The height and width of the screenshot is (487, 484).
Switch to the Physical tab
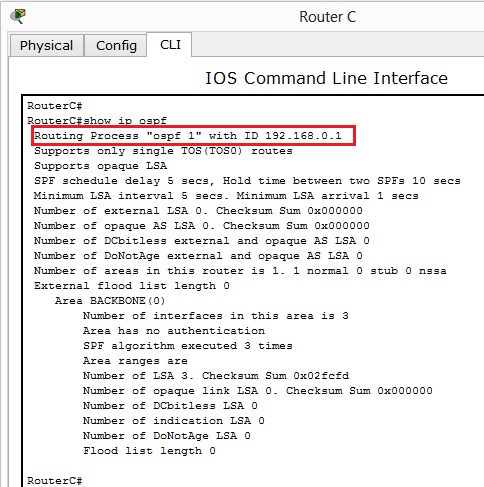(46, 45)
